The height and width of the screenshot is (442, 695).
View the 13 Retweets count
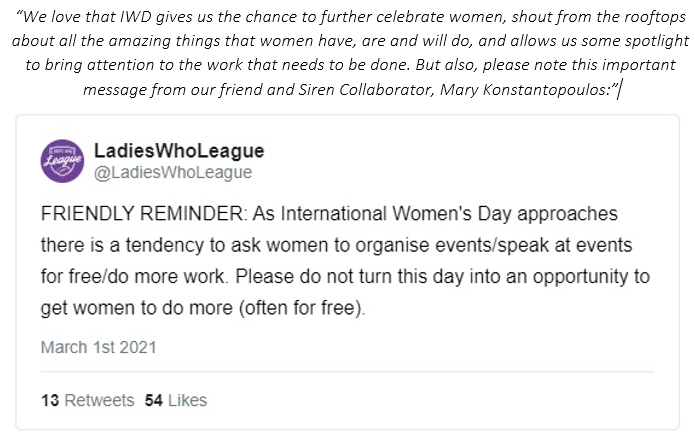pyautogui.click(x=87, y=400)
